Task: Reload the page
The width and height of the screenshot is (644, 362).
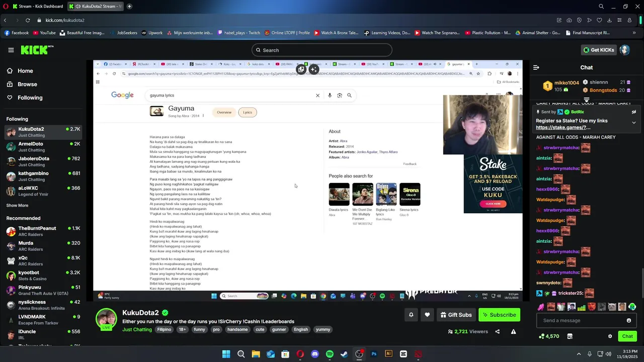Action: tap(28, 20)
